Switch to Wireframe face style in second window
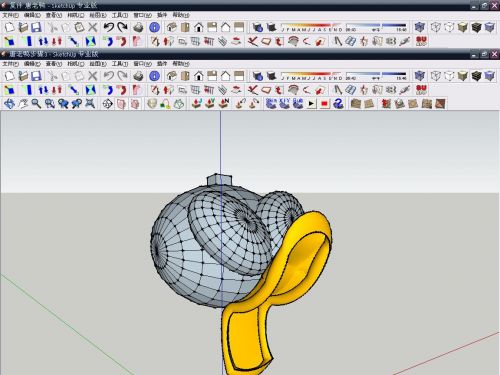Screen dimensions: 500x375 point(436,76)
